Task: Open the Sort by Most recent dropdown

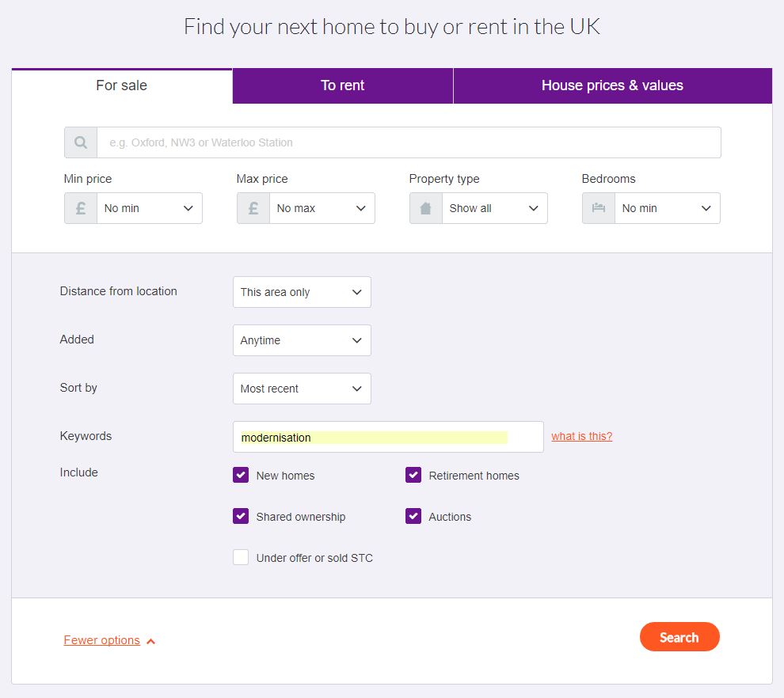Action: (302, 389)
